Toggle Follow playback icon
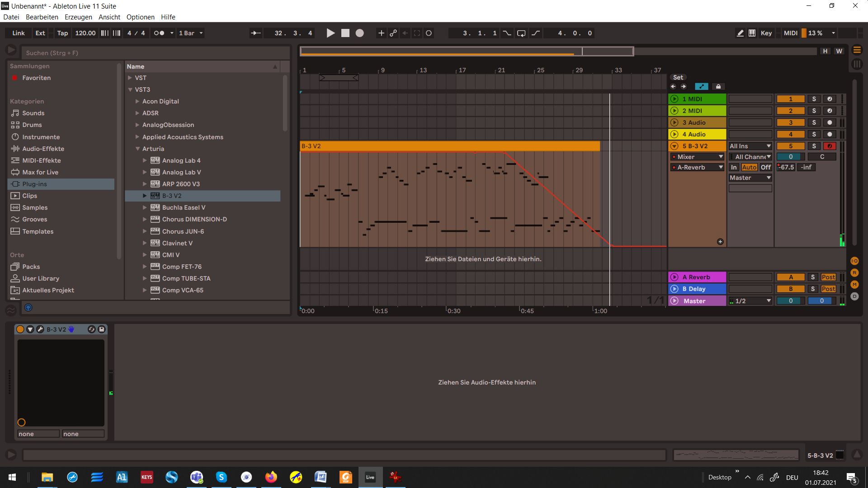 256,33
